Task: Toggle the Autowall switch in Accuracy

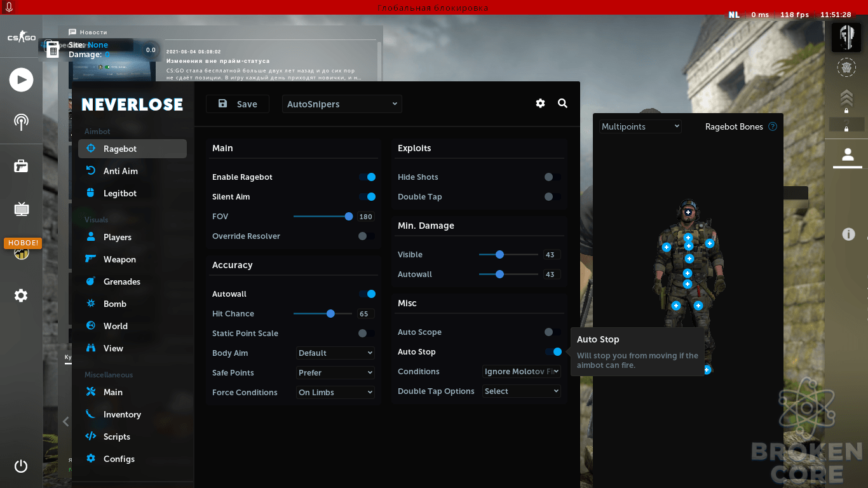Action: [367, 294]
